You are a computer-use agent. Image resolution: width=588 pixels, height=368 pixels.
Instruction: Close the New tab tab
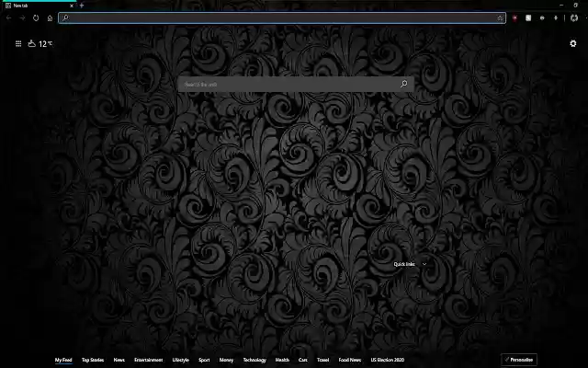click(x=72, y=6)
